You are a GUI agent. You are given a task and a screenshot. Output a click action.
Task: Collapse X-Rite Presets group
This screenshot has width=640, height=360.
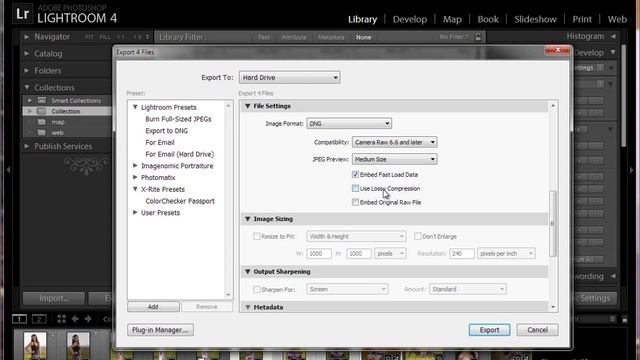(135, 189)
